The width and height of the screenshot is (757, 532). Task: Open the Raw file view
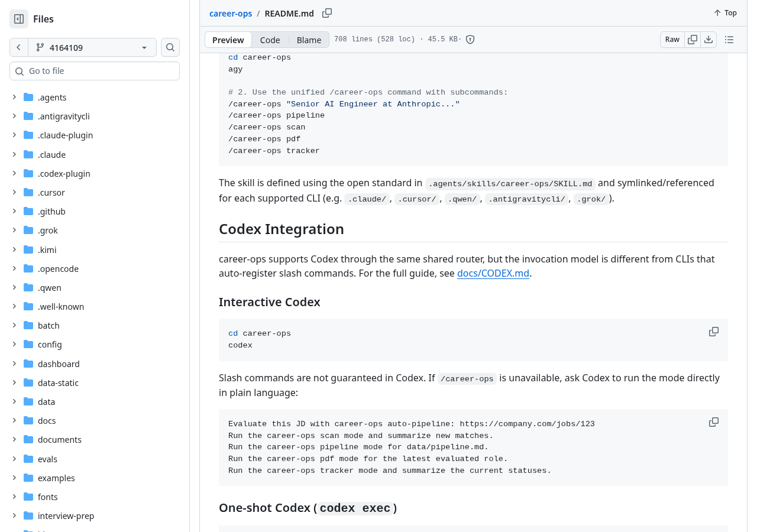[672, 40]
